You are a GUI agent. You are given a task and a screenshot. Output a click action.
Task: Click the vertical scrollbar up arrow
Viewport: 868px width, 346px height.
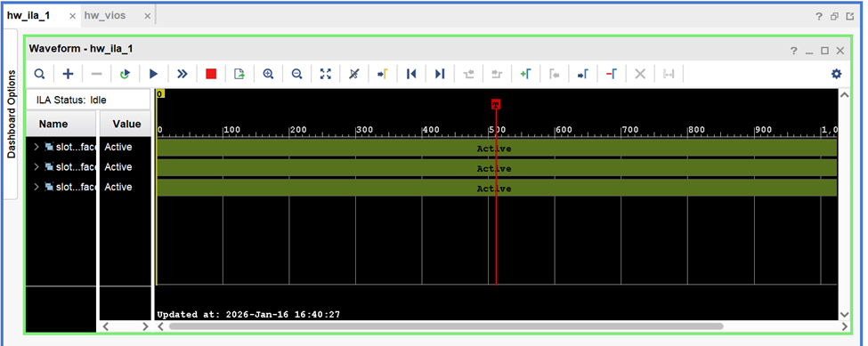point(844,95)
